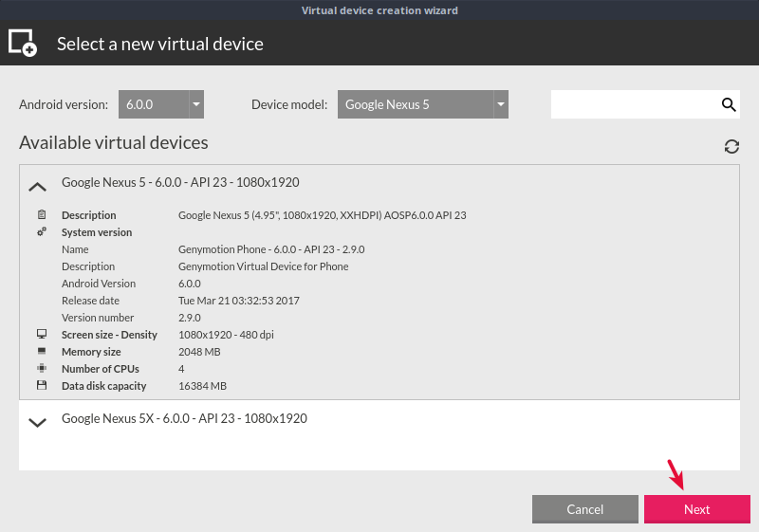This screenshot has width=759, height=532.
Task: Click the Description clipboard icon
Action: 42,214
